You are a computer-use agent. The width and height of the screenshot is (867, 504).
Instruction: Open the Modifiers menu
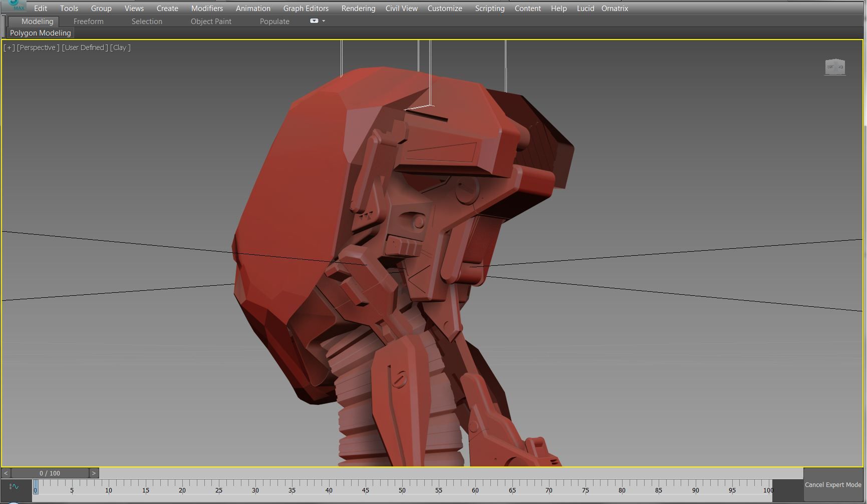tap(207, 9)
